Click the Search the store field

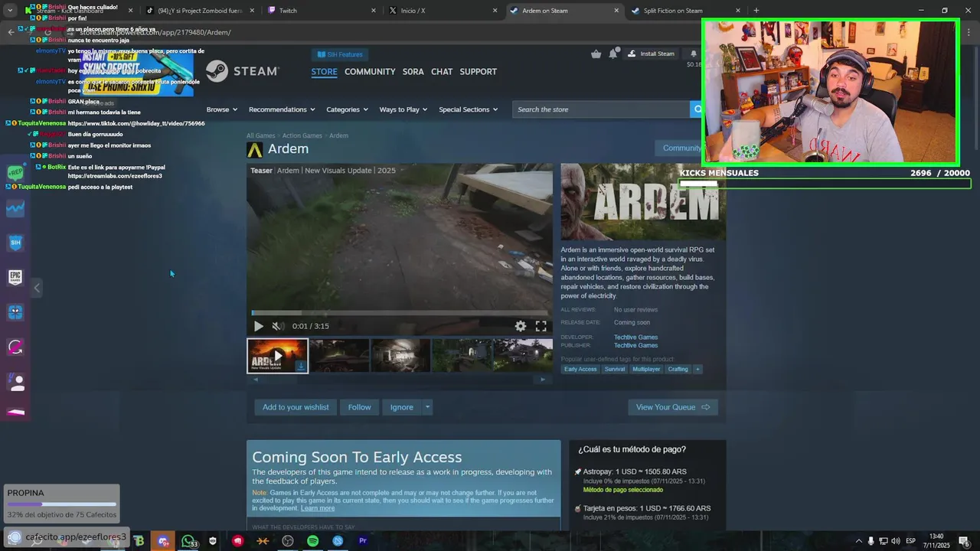coord(601,109)
